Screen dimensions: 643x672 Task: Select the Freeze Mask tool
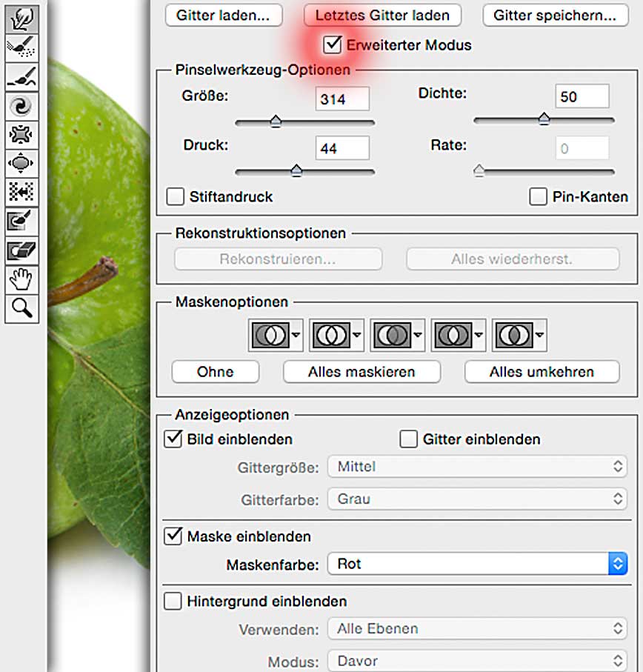tap(21, 222)
